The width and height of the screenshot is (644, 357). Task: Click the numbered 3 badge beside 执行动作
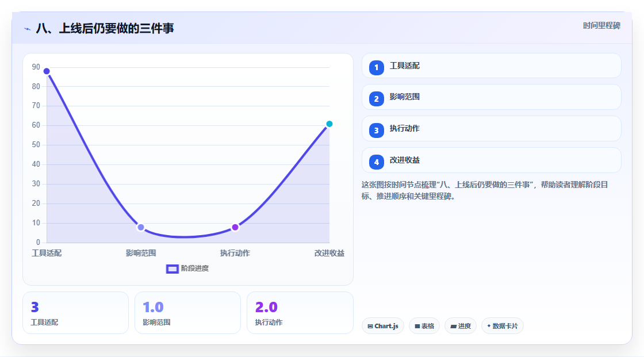[x=376, y=130]
